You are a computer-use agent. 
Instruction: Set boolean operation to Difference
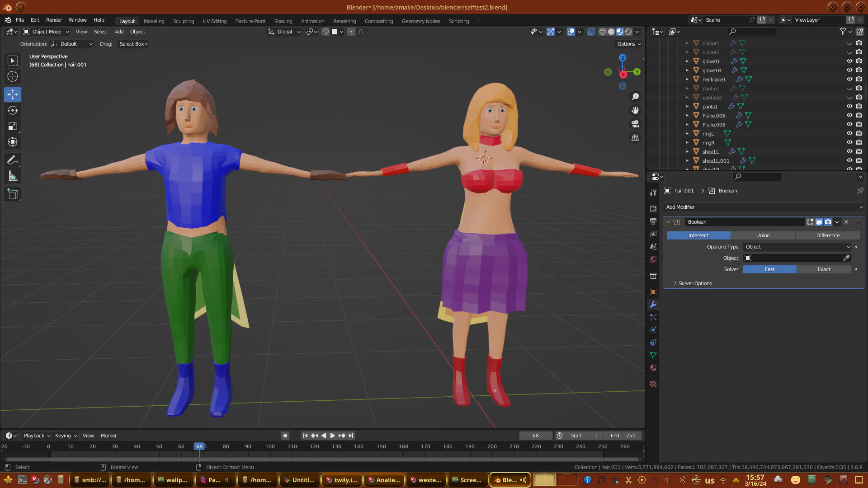[828, 235]
